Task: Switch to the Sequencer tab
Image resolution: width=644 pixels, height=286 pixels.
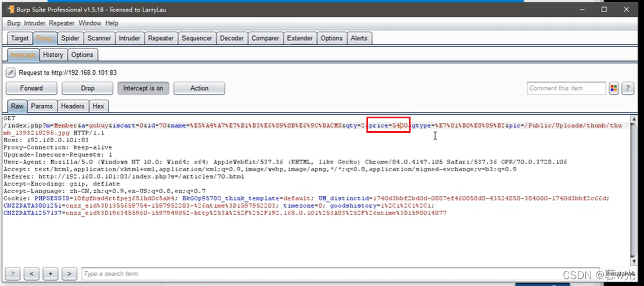Action: tap(197, 38)
